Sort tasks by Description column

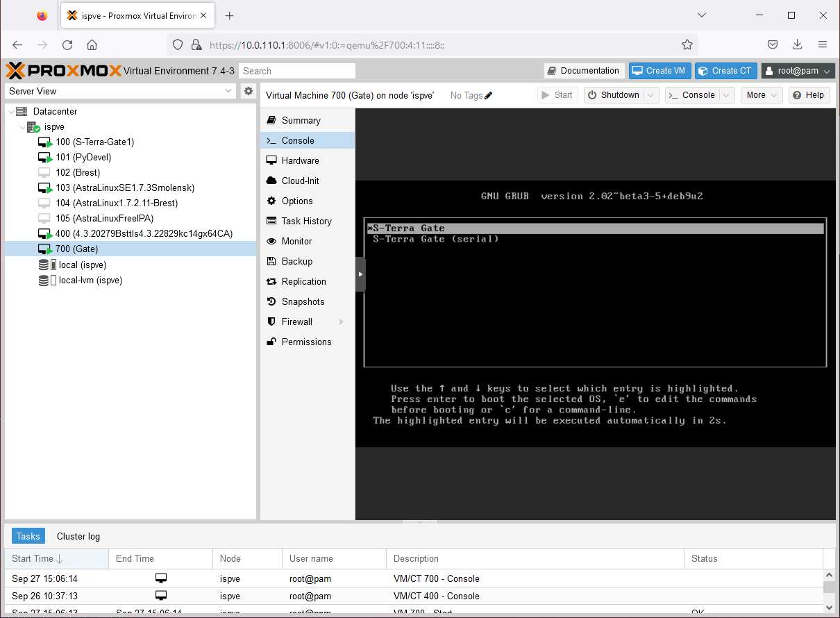535,558
